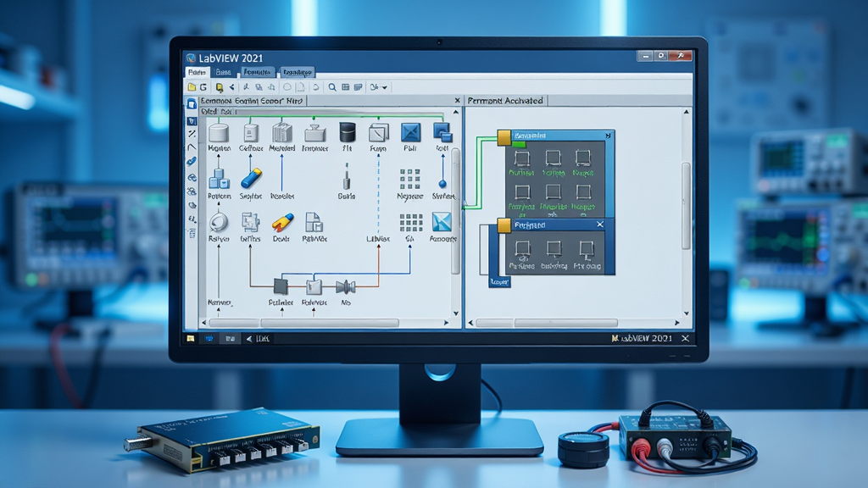Select the blue and yellow tube icon
The width and height of the screenshot is (868, 488).
point(251,179)
